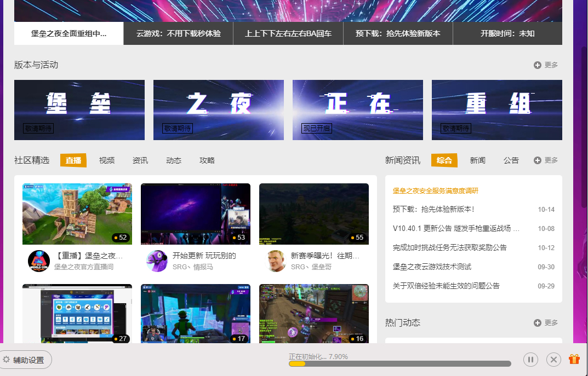The image size is (588, 376).
Task: Select the 公告 news tab
Action: [511, 160]
